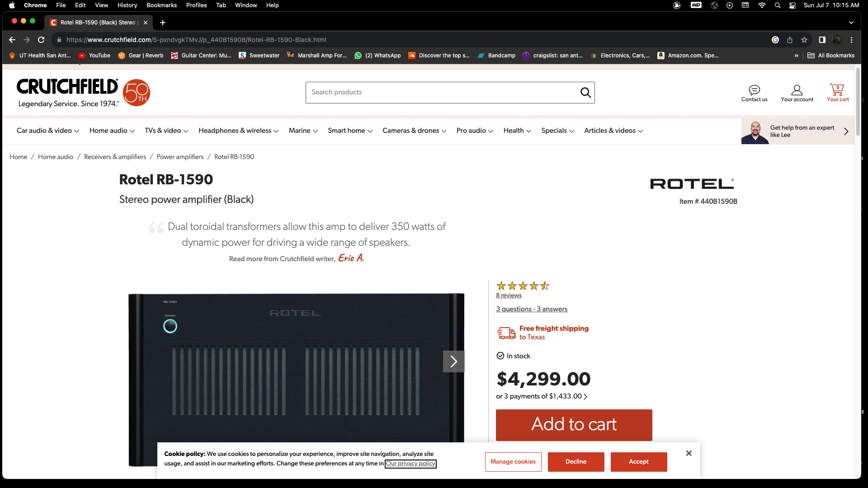Go to Receivers & amplifiers breadcrumb
This screenshot has height=488, width=868.
point(115,157)
